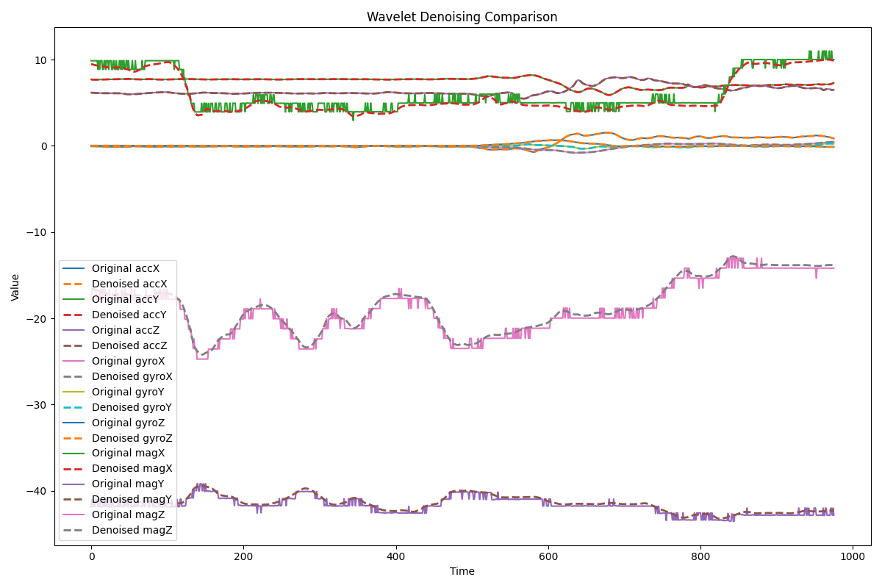
Task: Click the 'Denoised accX' legend label
Action: tap(129, 284)
